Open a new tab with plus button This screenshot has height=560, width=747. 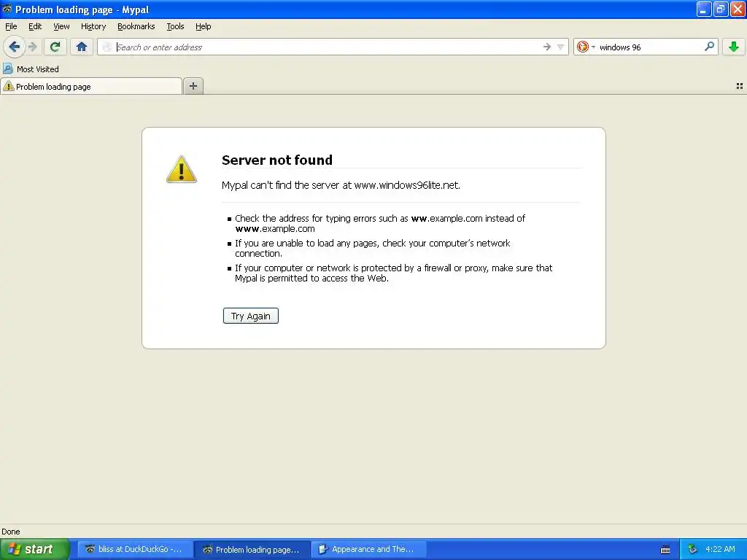tap(193, 86)
